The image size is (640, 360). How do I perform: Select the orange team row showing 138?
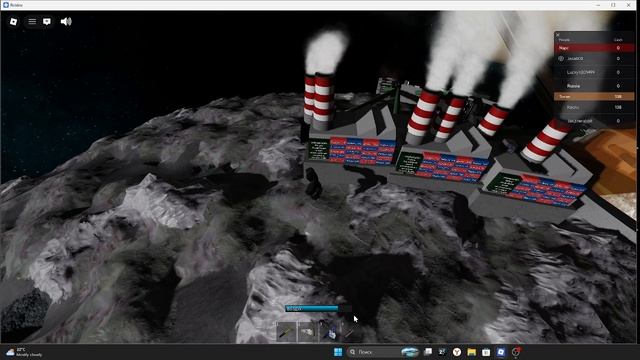click(594, 97)
